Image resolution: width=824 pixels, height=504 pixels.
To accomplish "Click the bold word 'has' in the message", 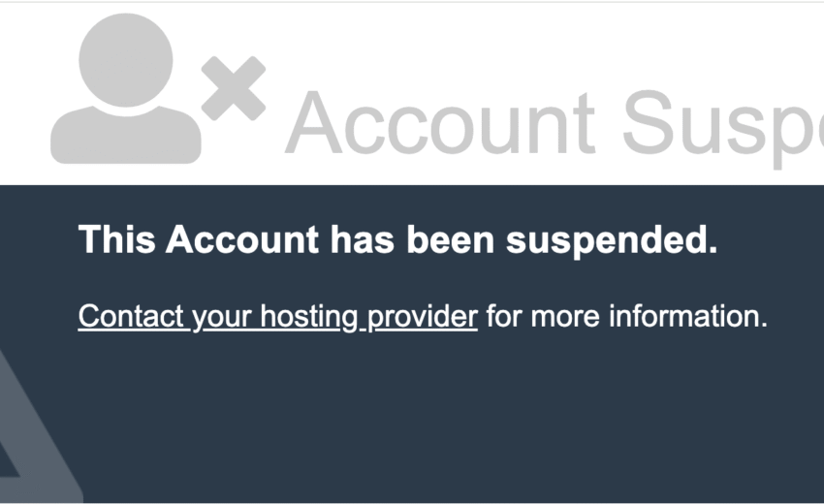I will [363, 239].
